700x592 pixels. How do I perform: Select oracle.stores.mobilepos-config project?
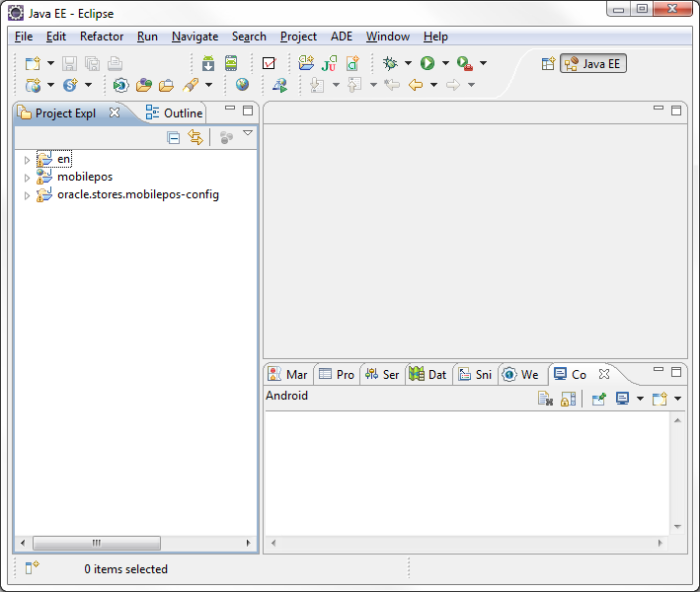pyautogui.click(x=138, y=194)
